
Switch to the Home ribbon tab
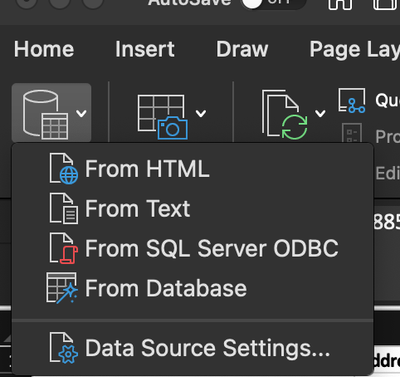point(44,49)
